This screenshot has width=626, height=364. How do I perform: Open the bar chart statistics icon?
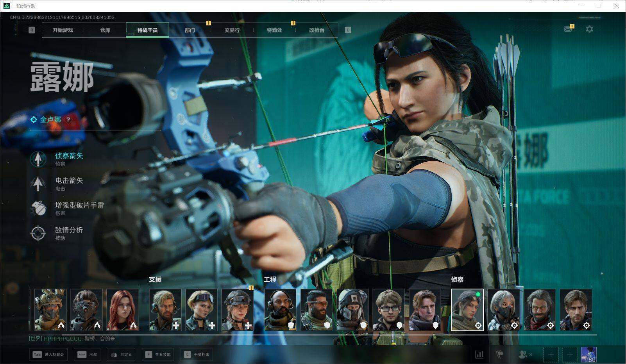(479, 355)
